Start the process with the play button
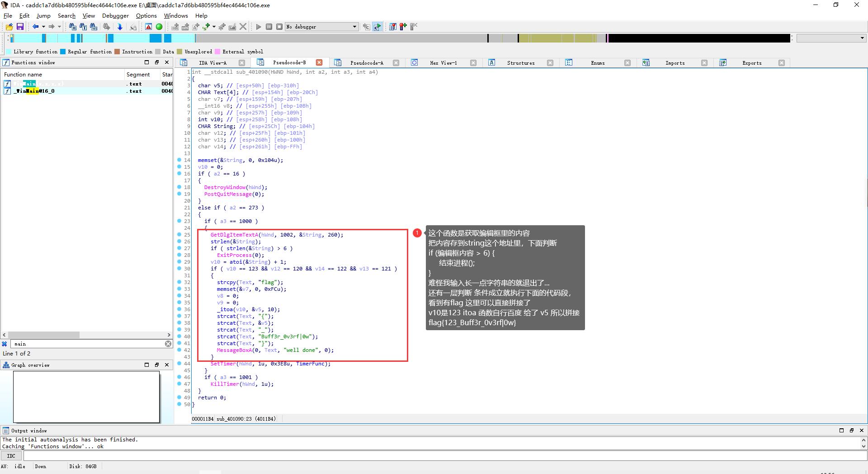Viewport: 868px width, 474px height. point(259,27)
